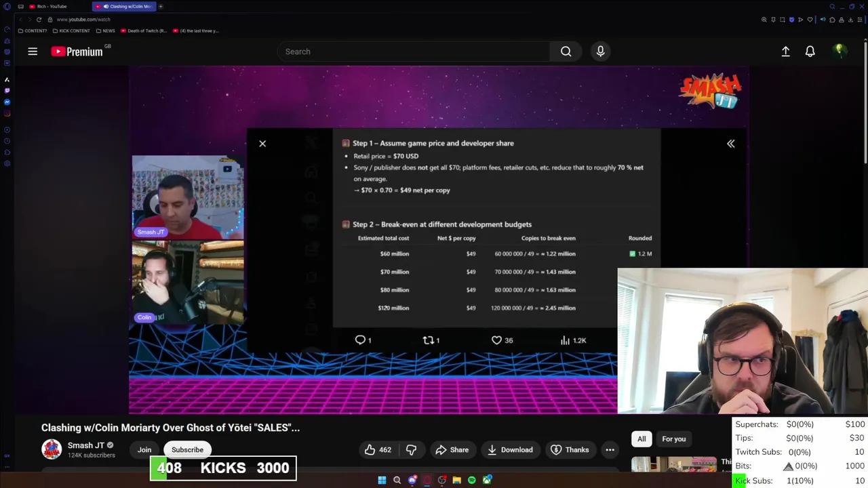Open browser extensions cube icon
The height and width of the screenshot is (488, 868).
click(x=832, y=20)
